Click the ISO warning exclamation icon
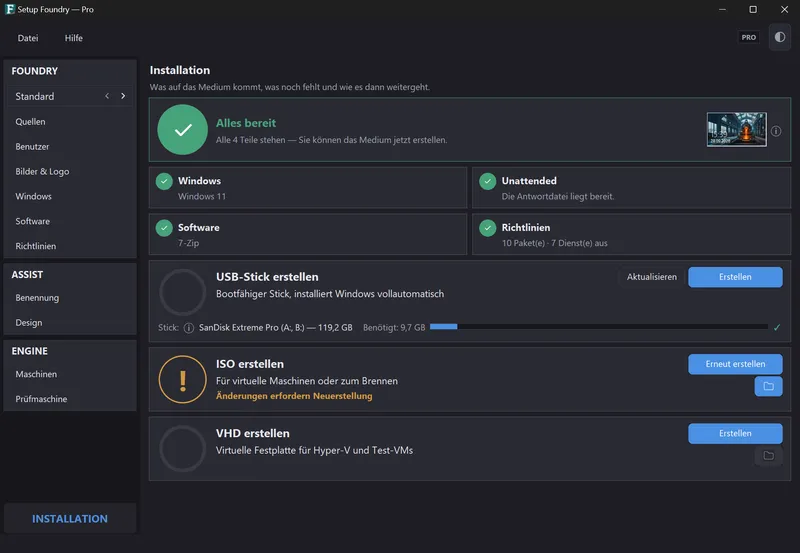Image resolution: width=800 pixels, height=553 pixels. [x=183, y=380]
